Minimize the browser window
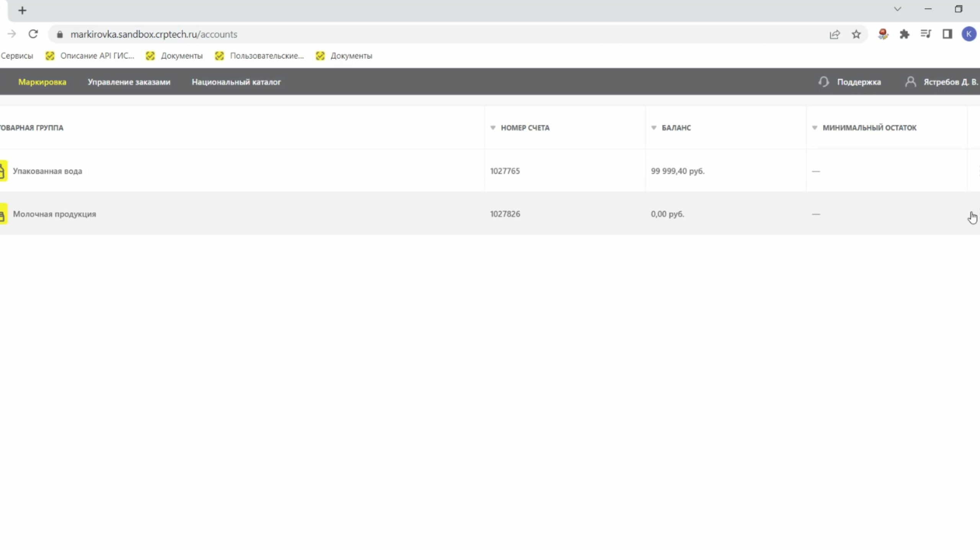Screen dimensions: 980x550 click(928, 9)
